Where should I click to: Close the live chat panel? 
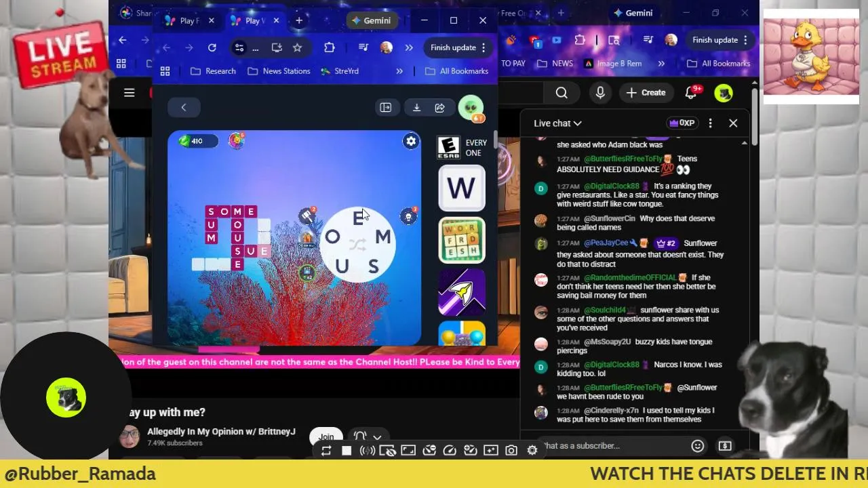tap(733, 123)
